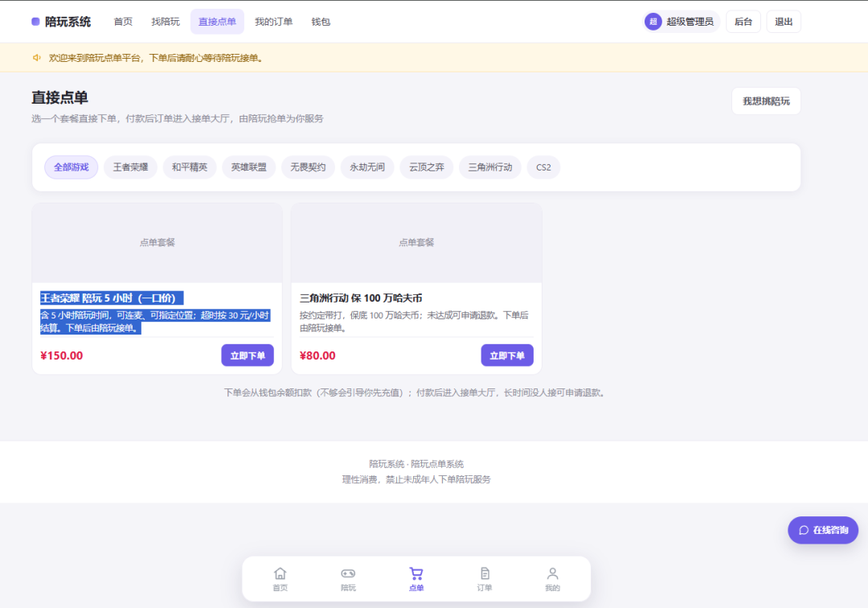Open the 后台 admin button

click(743, 22)
